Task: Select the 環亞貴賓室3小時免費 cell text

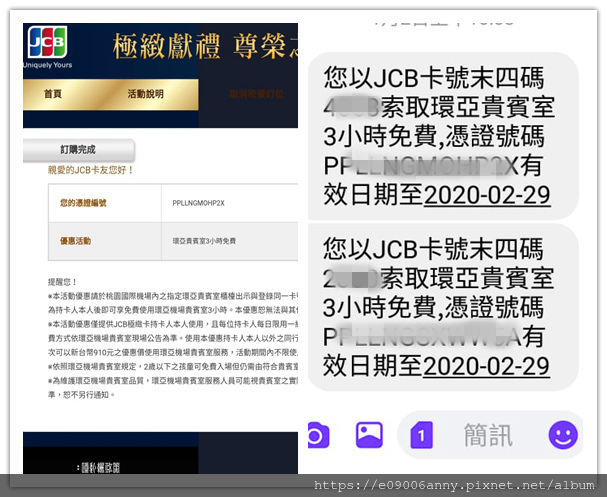Action: tap(204, 241)
